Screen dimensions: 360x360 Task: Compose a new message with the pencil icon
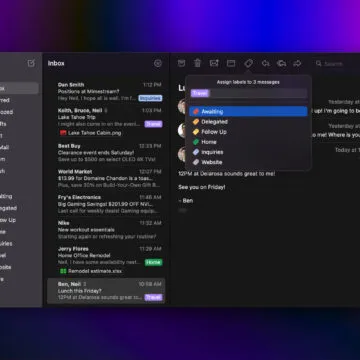31,63
